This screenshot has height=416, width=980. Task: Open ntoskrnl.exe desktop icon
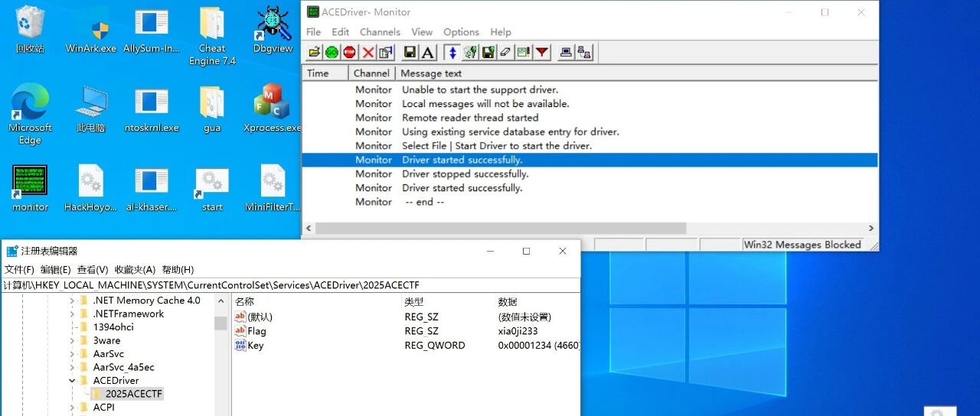tap(152, 109)
